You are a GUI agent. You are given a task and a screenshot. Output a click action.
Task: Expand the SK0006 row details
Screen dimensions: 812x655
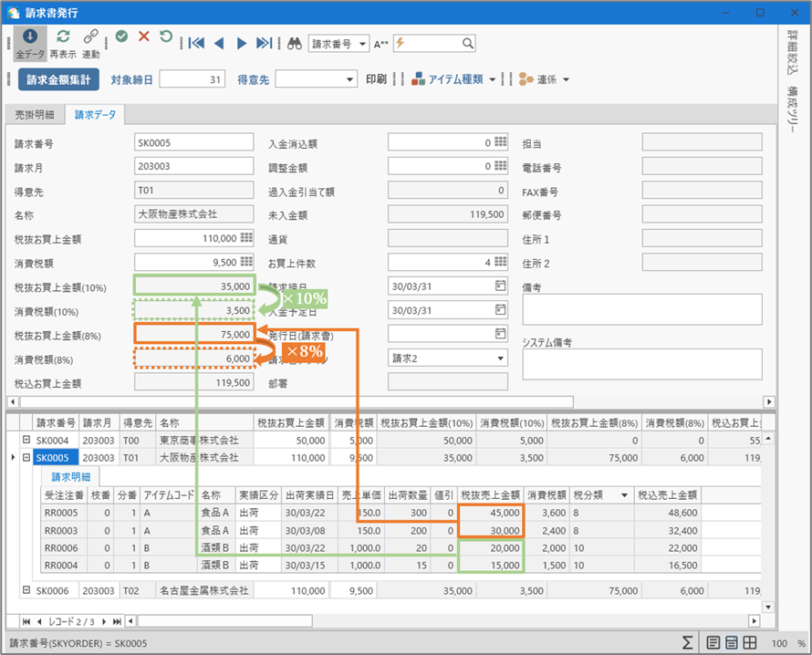coord(28,591)
